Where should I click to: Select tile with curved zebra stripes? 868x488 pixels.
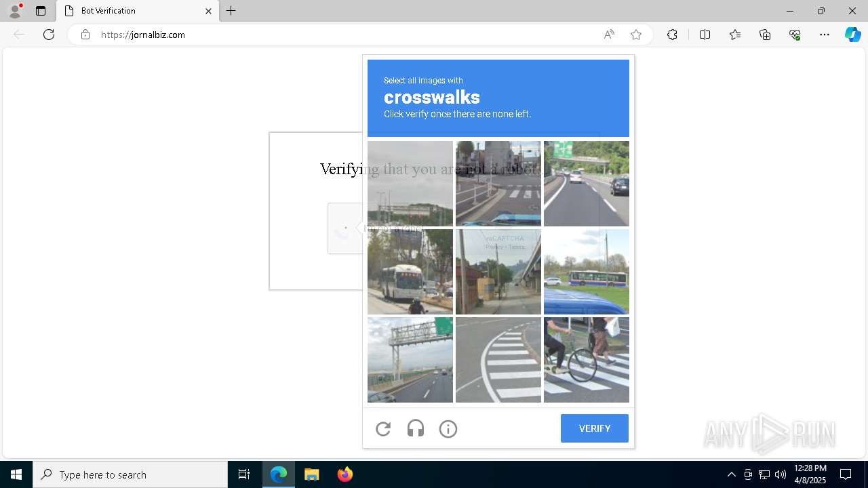(x=498, y=360)
